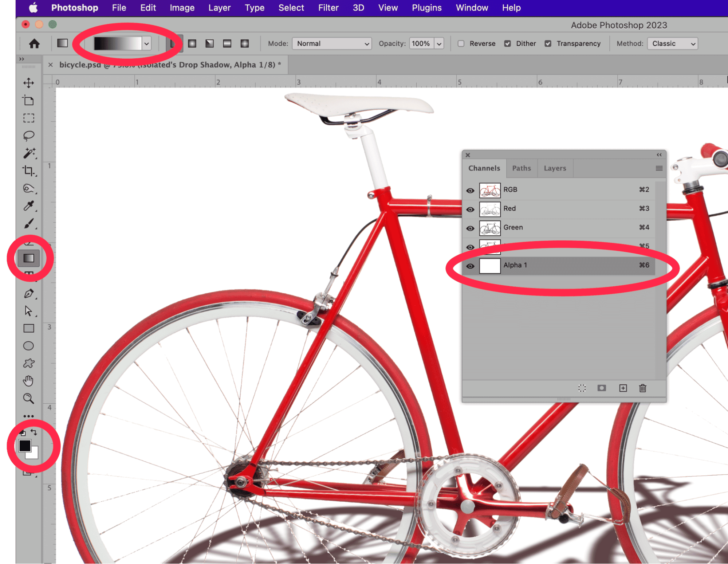728x564 pixels.
Task: Select the Hand tool
Action: [29, 381]
